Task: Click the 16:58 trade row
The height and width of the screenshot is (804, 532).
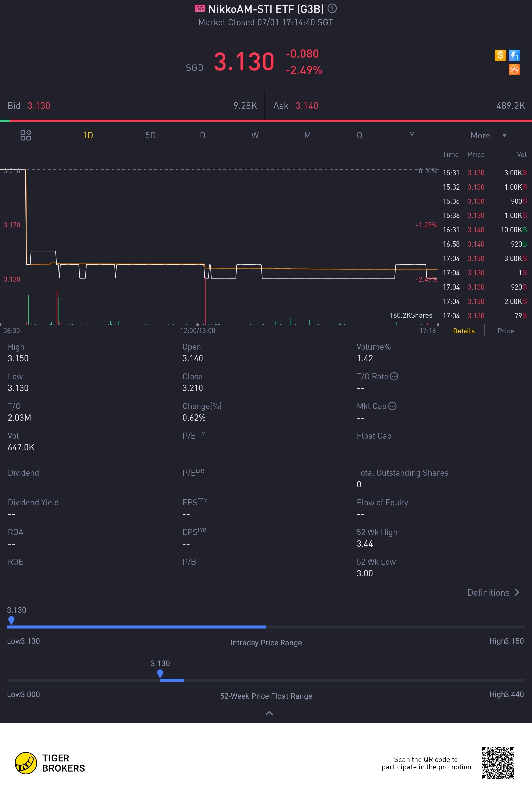Action: coord(484,244)
